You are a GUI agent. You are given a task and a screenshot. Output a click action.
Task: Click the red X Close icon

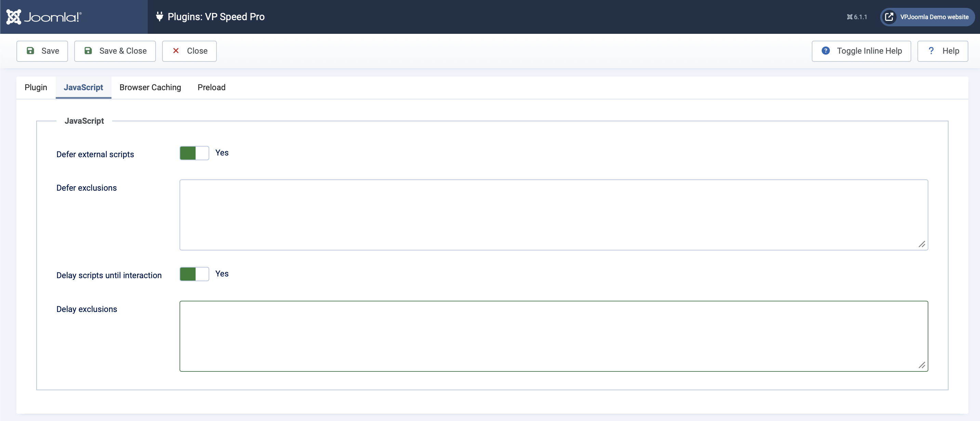click(x=176, y=51)
